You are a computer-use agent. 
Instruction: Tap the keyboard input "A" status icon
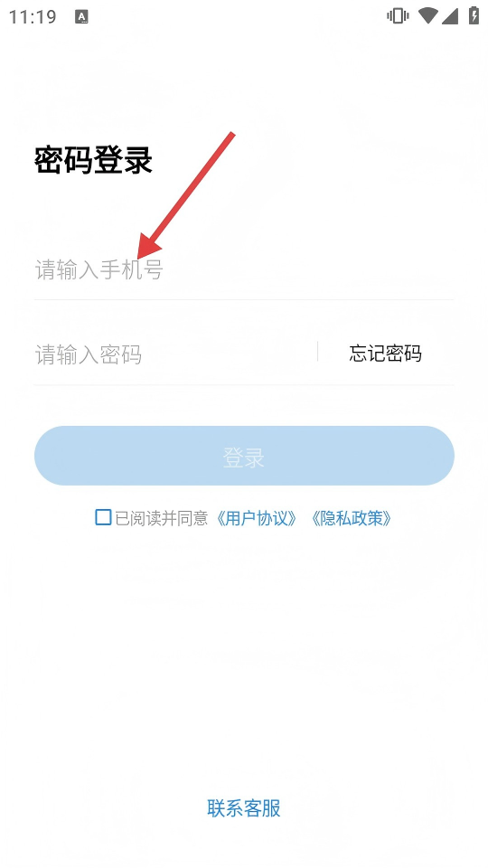[x=82, y=17]
